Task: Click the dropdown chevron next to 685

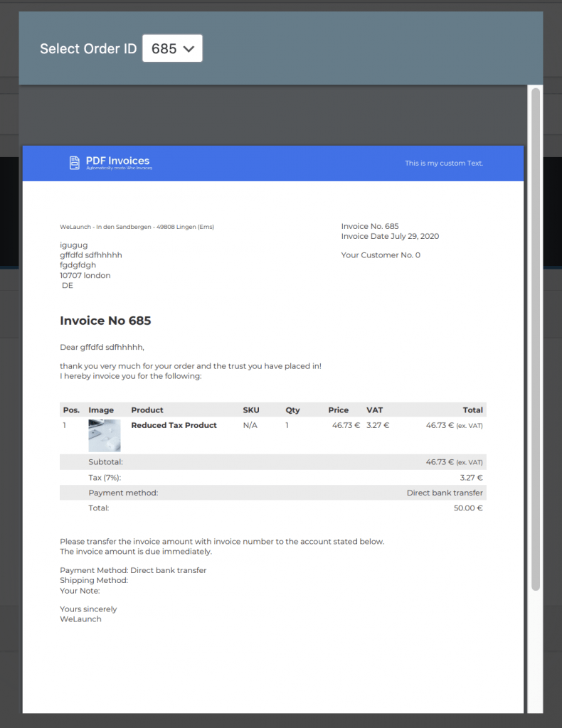Action: click(x=189, y=49)
